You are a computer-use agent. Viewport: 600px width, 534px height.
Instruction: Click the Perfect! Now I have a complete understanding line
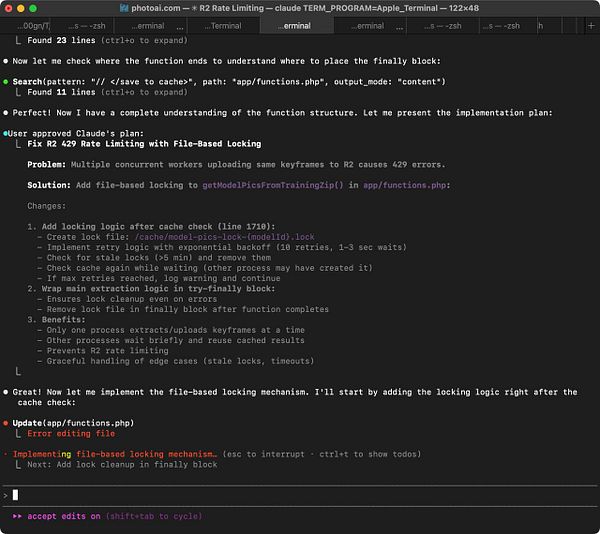click(282, 113)
